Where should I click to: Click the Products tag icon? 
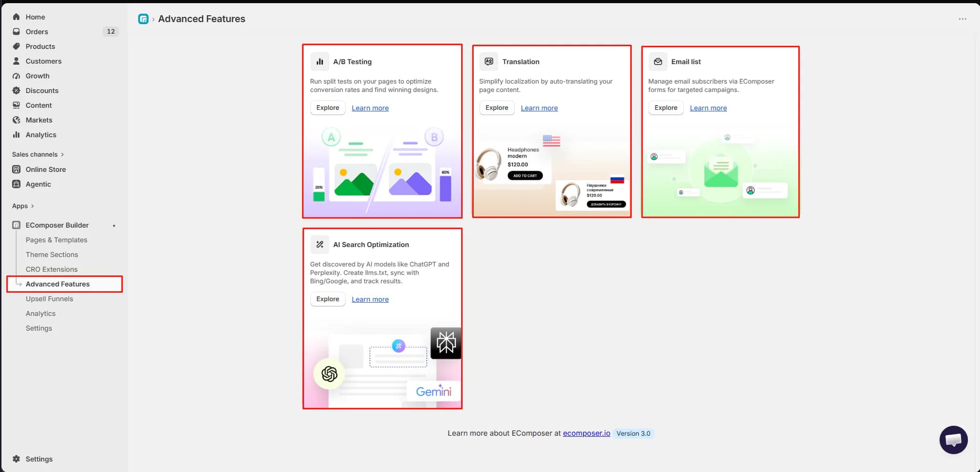16,46
